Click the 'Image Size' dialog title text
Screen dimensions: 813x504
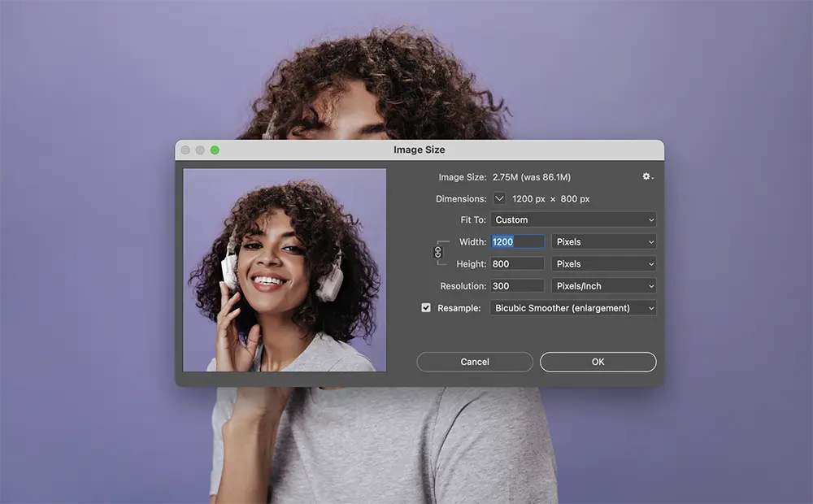pyautogui.click(x=419, y=150)
